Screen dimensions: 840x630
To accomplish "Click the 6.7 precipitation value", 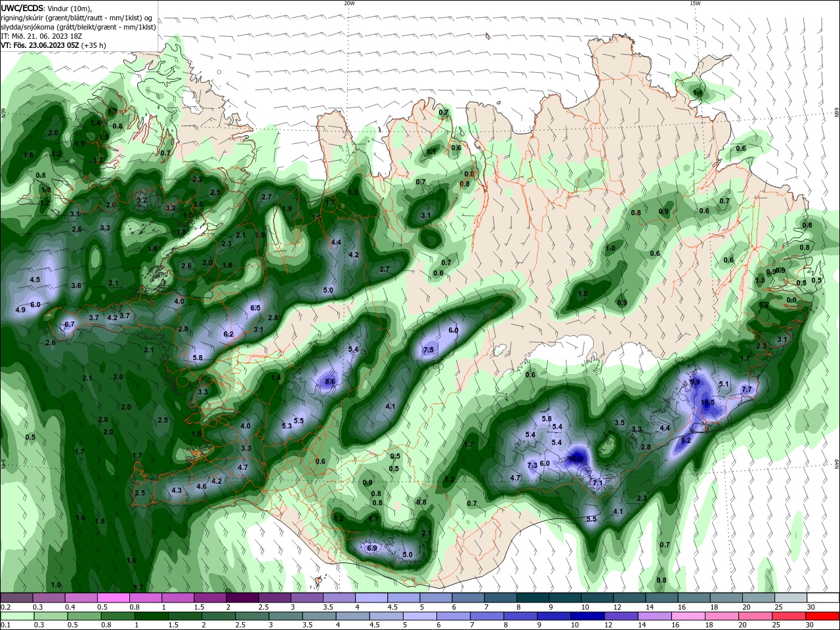I will pyautogui.click(x=70, y=324).
